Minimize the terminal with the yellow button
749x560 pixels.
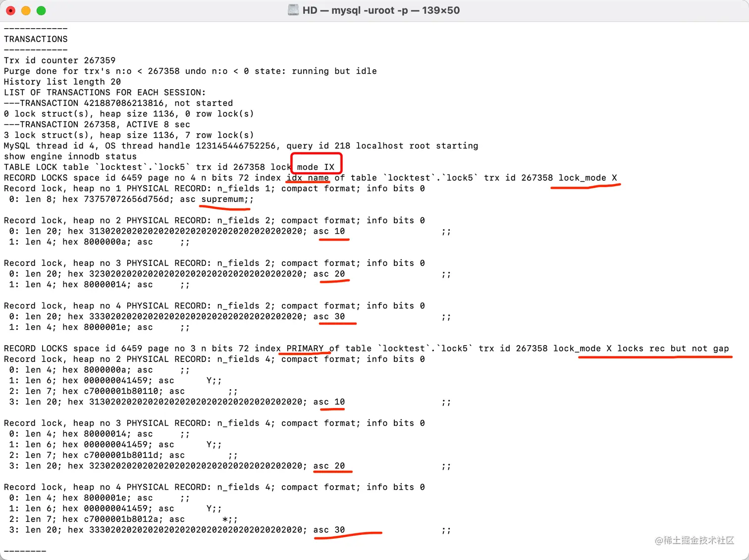click(x=26, y=10)
